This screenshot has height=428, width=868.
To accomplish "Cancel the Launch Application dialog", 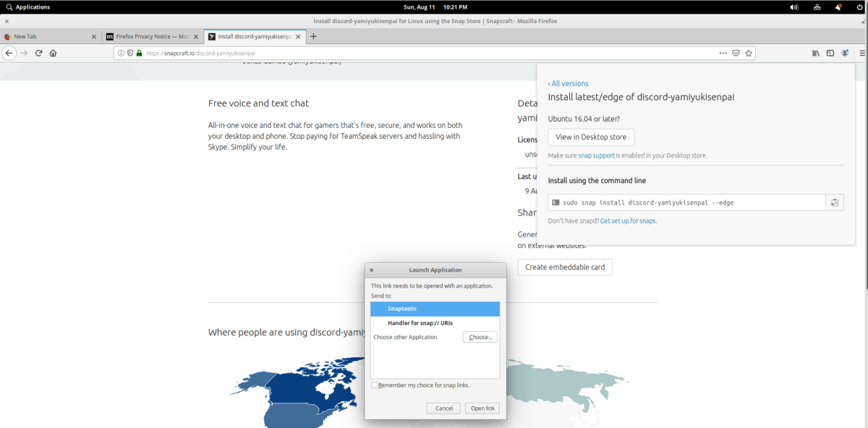I will click(444, 408).
